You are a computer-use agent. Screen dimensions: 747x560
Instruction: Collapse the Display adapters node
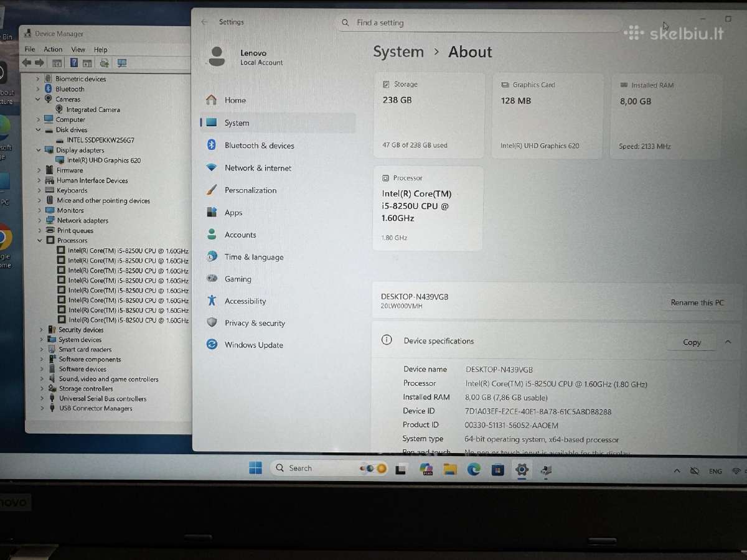tap(39, 150)
